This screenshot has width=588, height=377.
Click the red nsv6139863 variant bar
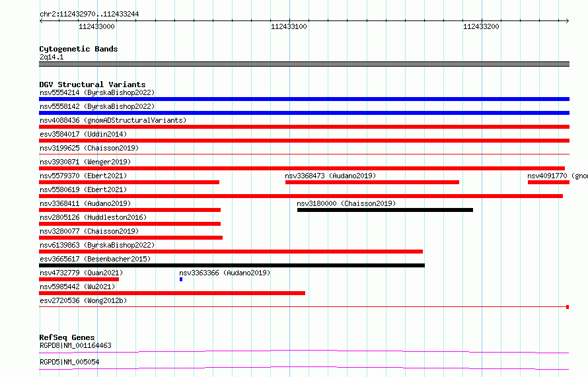[231, 252]
